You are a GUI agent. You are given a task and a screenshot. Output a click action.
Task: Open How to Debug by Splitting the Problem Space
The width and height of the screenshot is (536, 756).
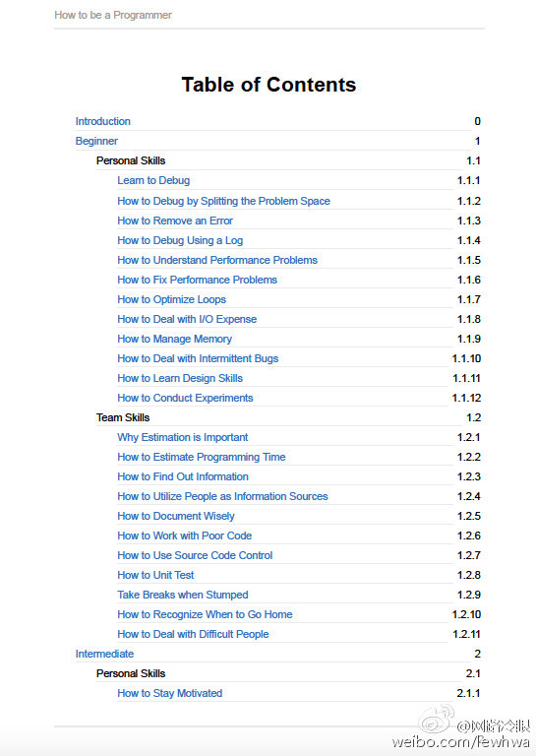pos(223,201)
